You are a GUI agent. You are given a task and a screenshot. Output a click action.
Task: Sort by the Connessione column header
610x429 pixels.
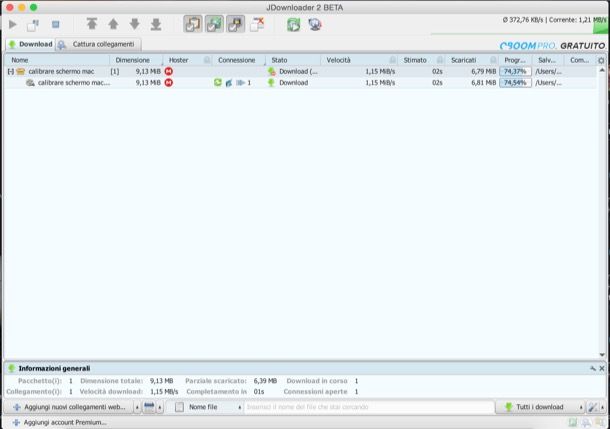pos(239,60)
